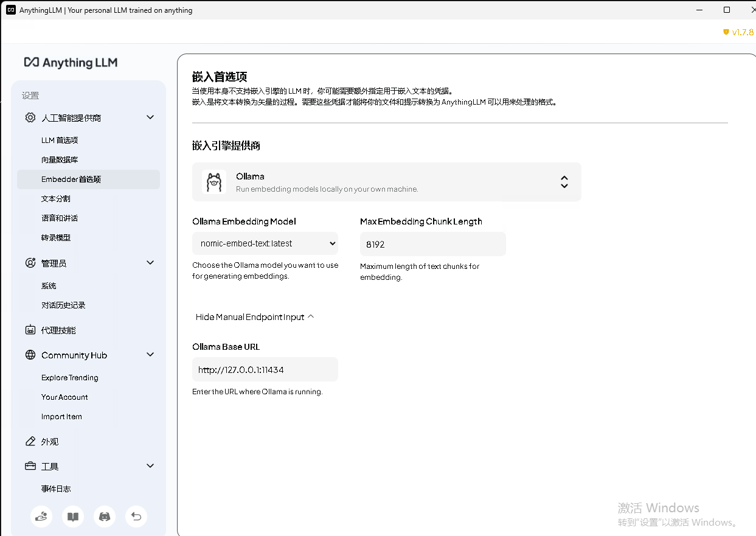This screenshot has width=756, height=536.
Task: Open Your Account page
Action: [x=64, y=397]
